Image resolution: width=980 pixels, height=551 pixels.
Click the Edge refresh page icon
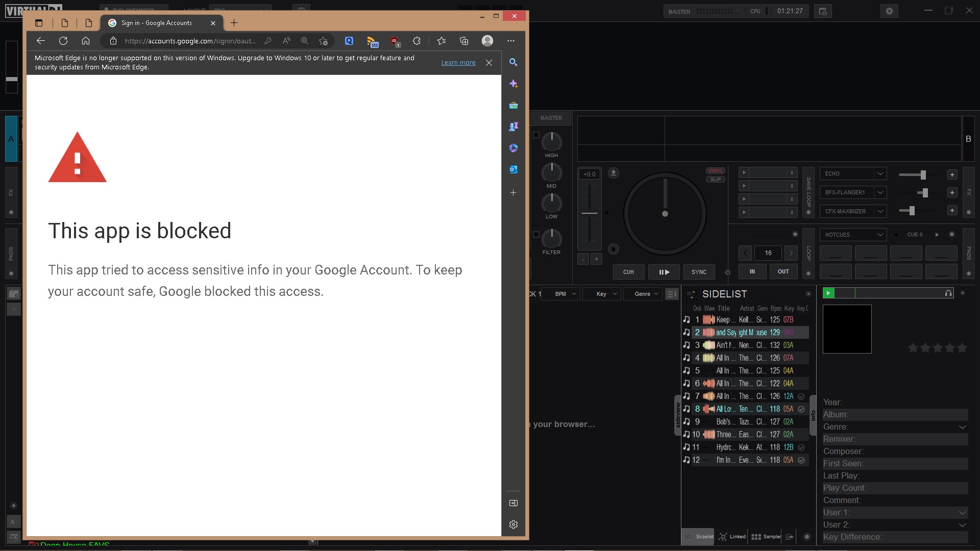(x=63, y=41)
